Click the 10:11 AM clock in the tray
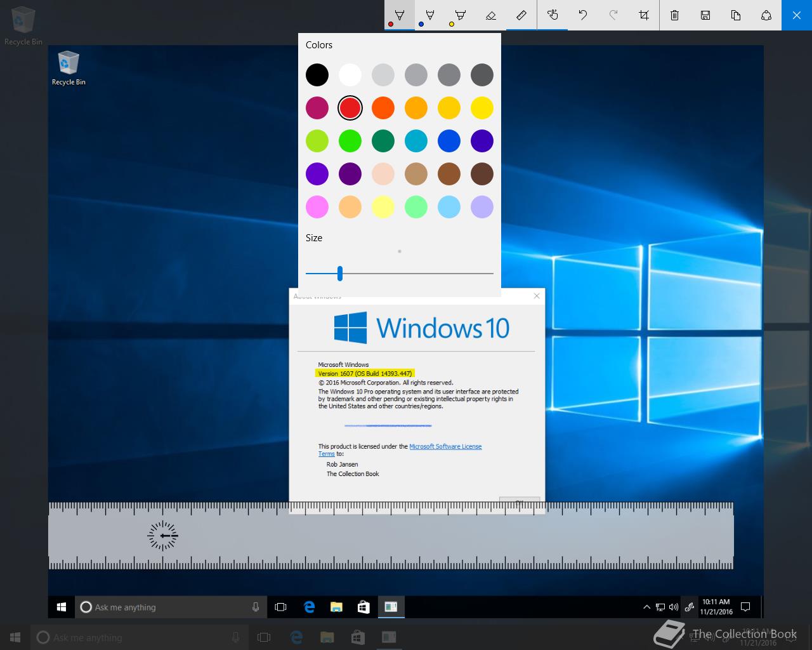The width and height of the screenshot is (812, 650). [x=716, y=607]
